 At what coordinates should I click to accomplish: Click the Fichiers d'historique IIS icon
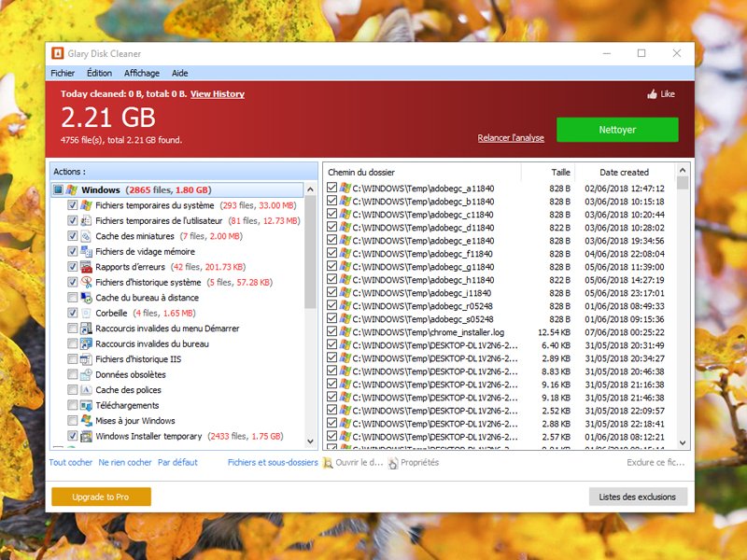86,359
